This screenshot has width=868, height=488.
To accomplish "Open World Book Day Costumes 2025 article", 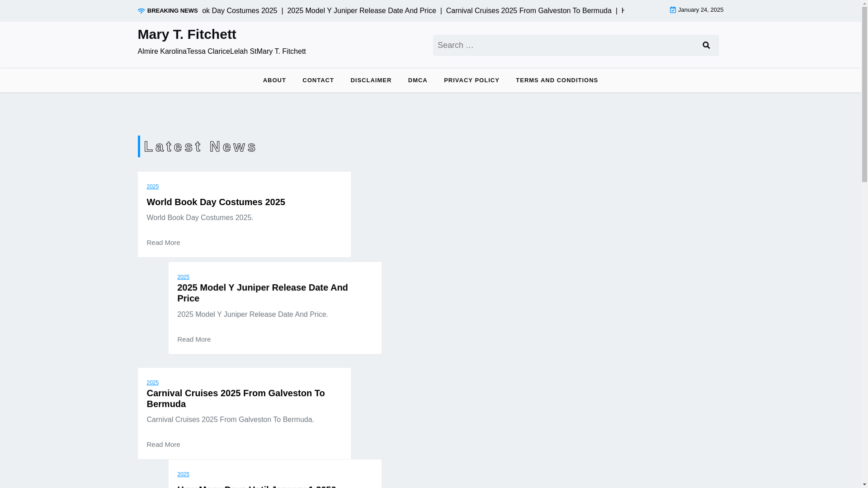I will click(x=216, y=202).
